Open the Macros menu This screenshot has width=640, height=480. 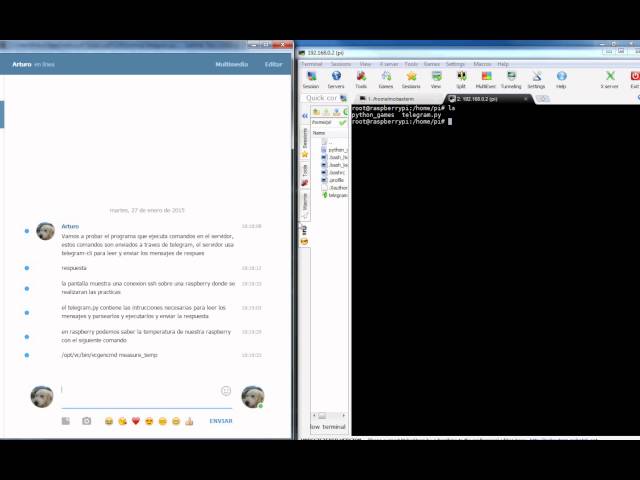[x=482, y=64]
